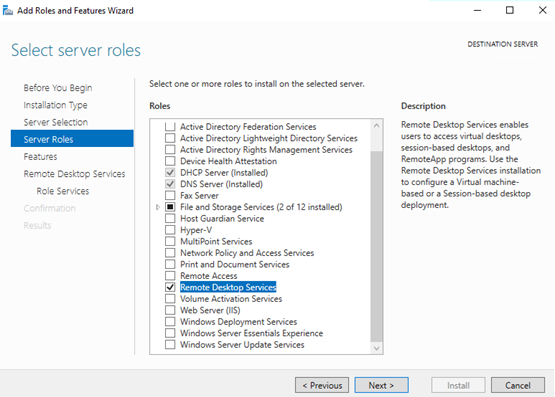
Task: Check Windows Deployment Services role
Action: tap(170, 322)
